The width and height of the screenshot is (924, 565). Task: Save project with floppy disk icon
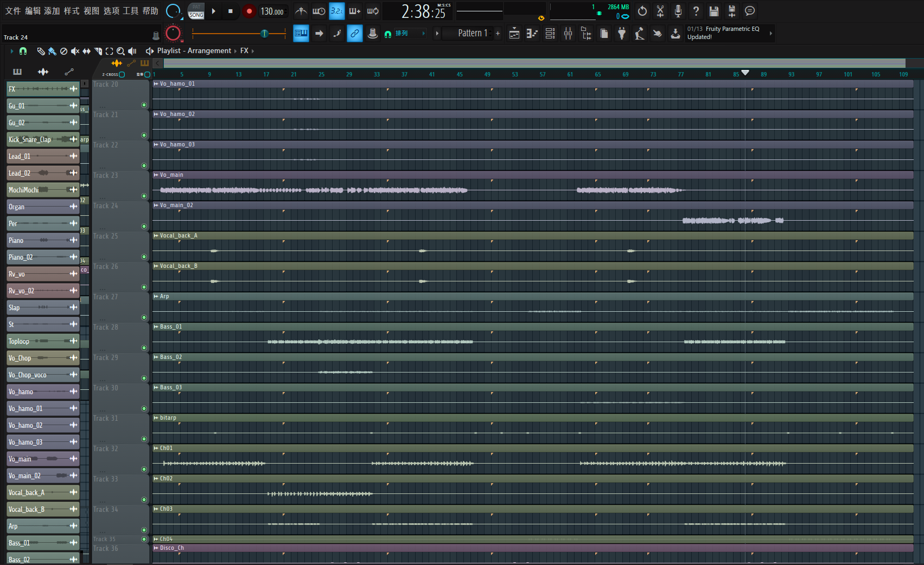714,11
